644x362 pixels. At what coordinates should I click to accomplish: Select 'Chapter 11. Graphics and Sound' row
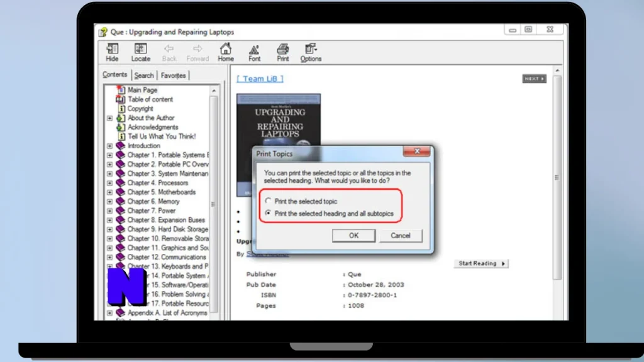(x=168, y=248)
